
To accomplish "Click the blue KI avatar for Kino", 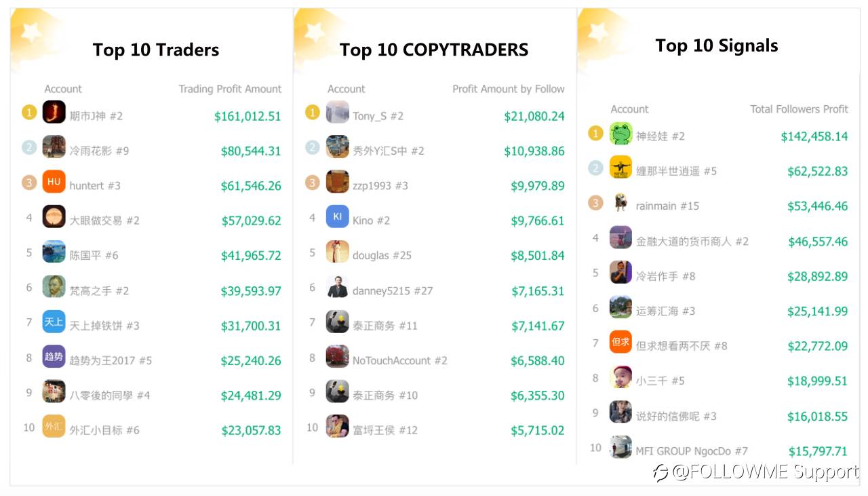I will pos(338,216).
